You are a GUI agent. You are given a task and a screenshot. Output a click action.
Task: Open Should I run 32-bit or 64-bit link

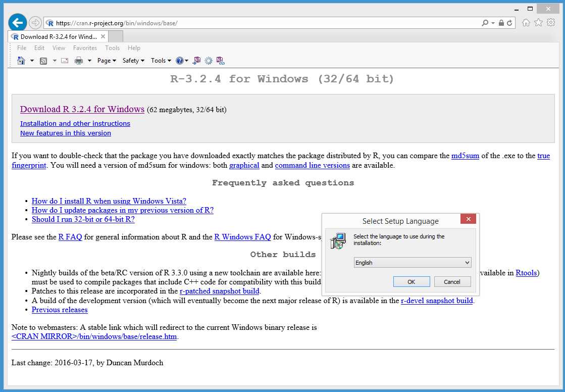click(x=83, y=219)
